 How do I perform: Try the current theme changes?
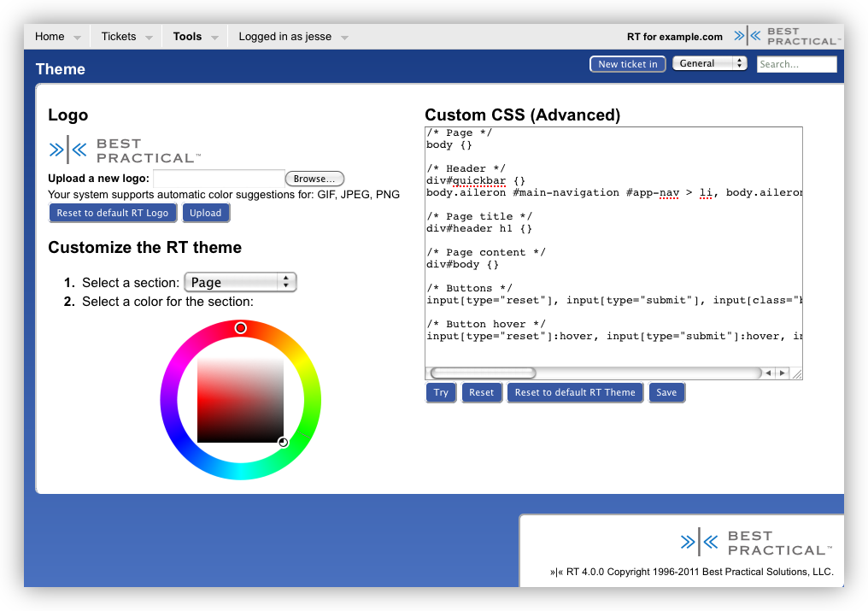[441, 392]
